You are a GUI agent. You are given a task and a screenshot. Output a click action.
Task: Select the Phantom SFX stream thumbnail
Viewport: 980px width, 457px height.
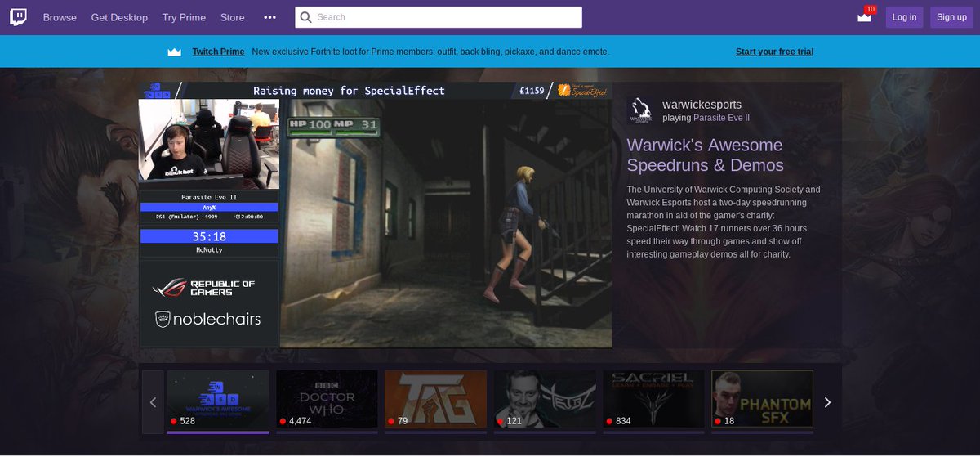[x=763, y=399]
